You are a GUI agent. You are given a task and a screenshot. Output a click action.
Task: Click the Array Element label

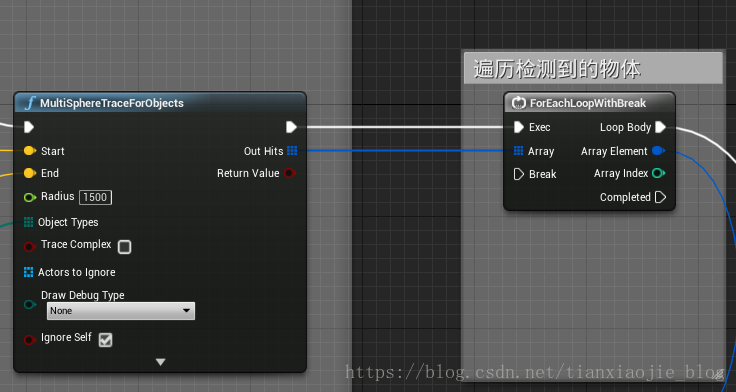pyautogui.click(x=614, y=151)
